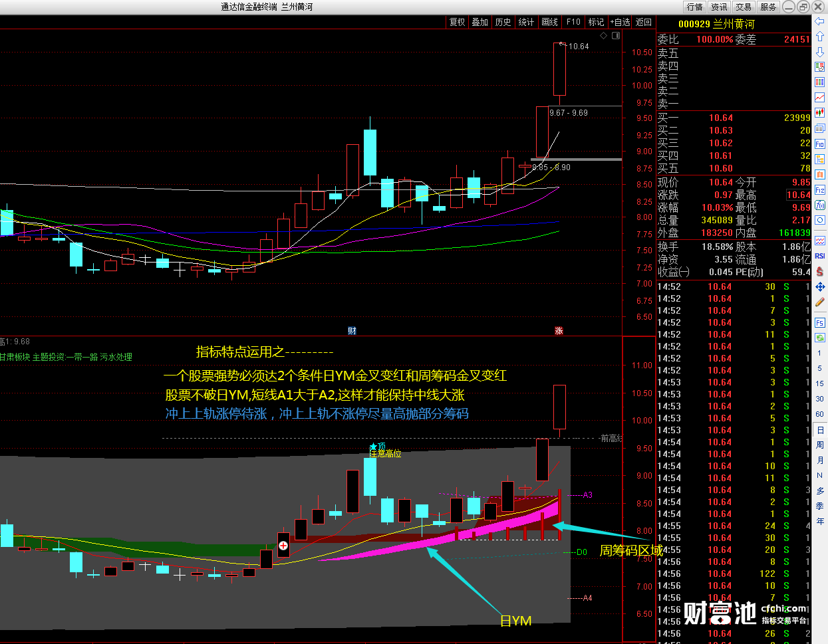Click the stock name 000929 兰州黄河
This screenshot has height=644, width=828.
[x=716, y=24]
